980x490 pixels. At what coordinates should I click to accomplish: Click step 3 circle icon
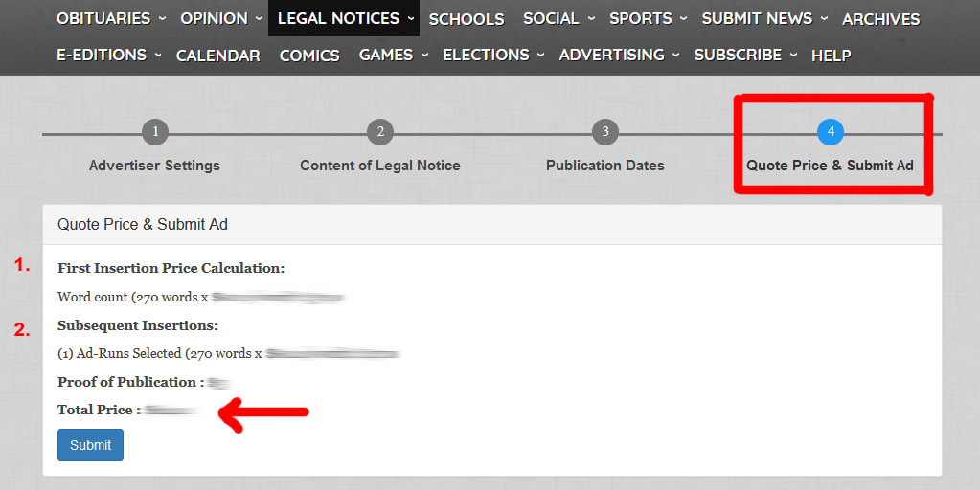604,132
